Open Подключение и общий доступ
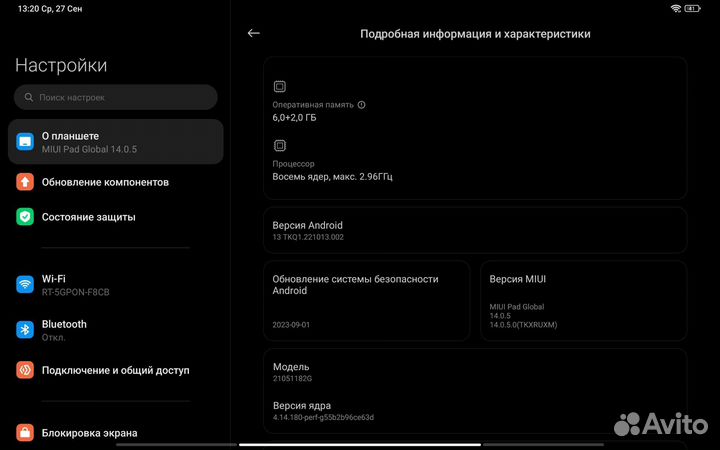This screenshot has height=450, width=720. (x=116, y=370)
